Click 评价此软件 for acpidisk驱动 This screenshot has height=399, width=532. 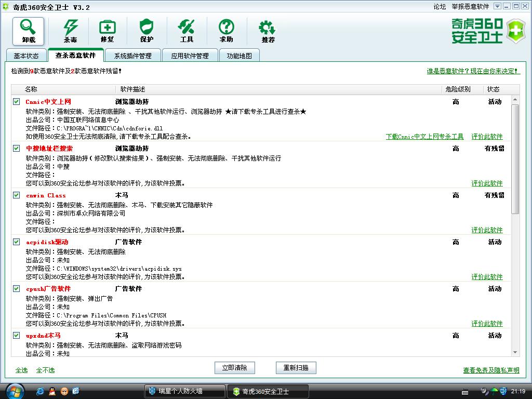point(487,277)
